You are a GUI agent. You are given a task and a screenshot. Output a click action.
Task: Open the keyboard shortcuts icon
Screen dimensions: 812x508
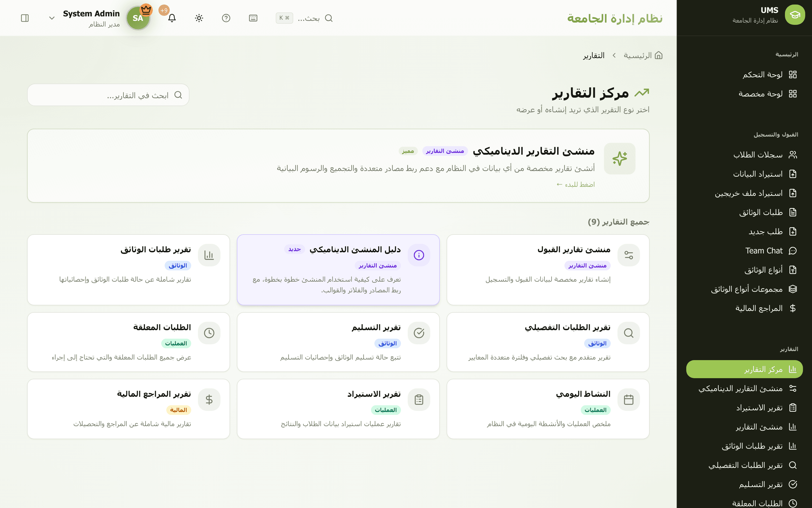(253, 18)
